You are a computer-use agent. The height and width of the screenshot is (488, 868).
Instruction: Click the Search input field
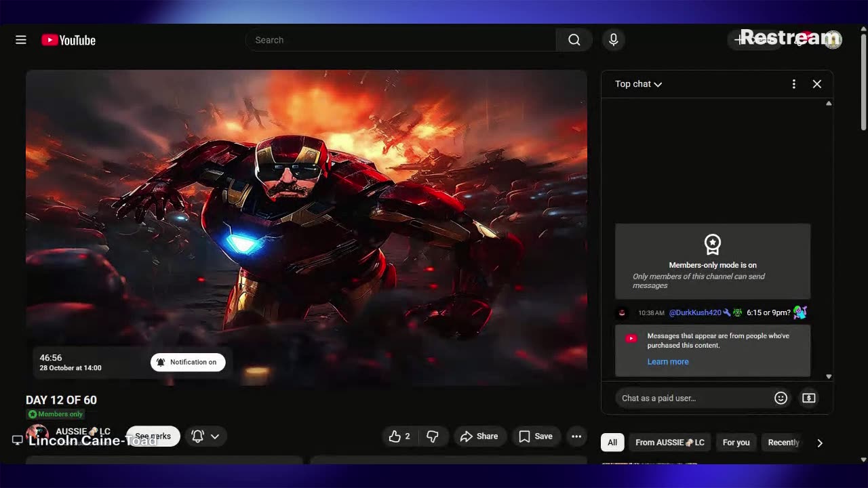[x=401, y=40]
